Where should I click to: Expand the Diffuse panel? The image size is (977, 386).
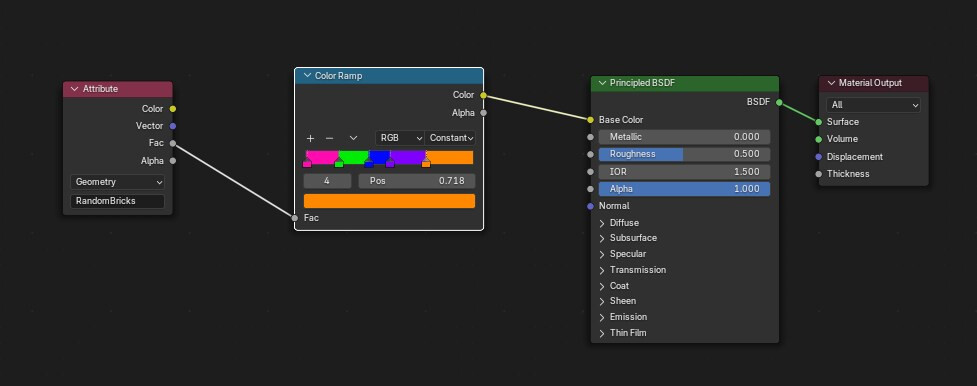(602, 223)
